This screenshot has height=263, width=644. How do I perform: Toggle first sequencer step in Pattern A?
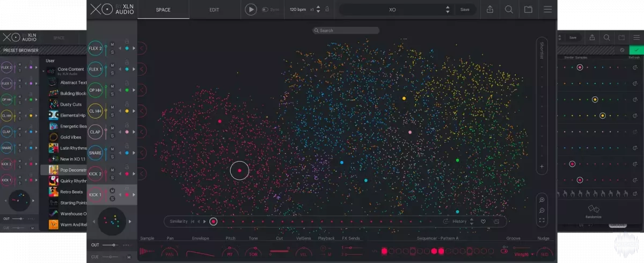[384, 251]
